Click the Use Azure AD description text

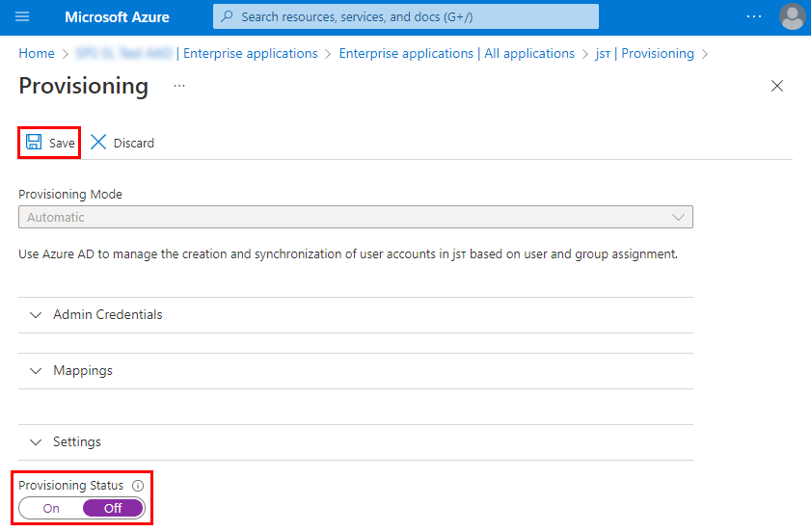[348, 254]
